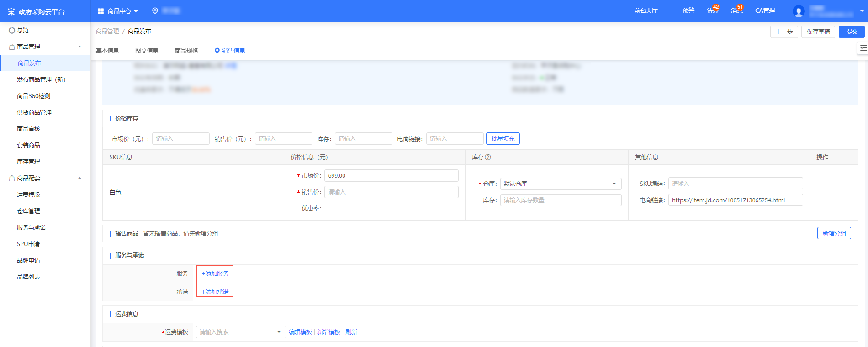Click the batch 库存 input field
This screenshot has width=868, height=347.
pyautogui.click(x=364, y=138)
